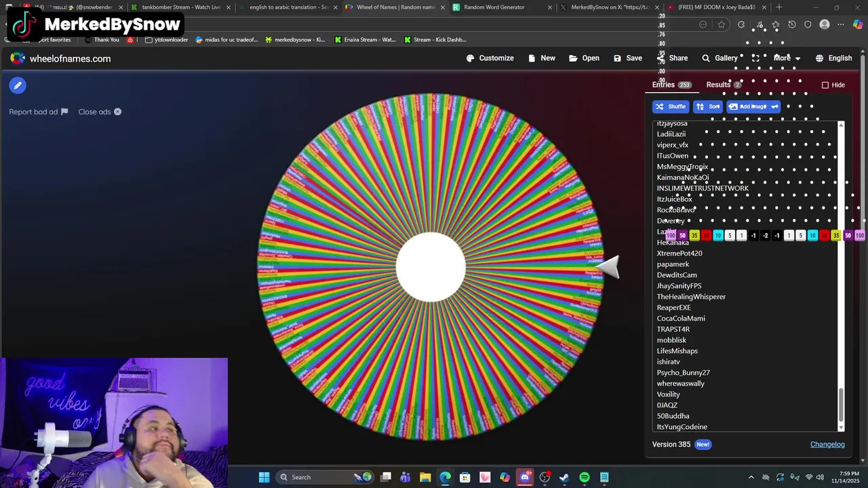Open the Changelog link
This screenshot has height=488, width=868.
click(x=827, y=445)
